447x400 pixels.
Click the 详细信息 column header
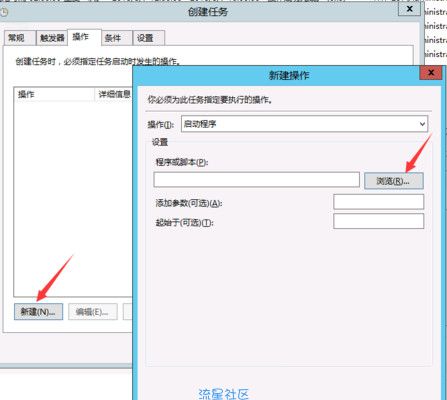pos(114,94)
